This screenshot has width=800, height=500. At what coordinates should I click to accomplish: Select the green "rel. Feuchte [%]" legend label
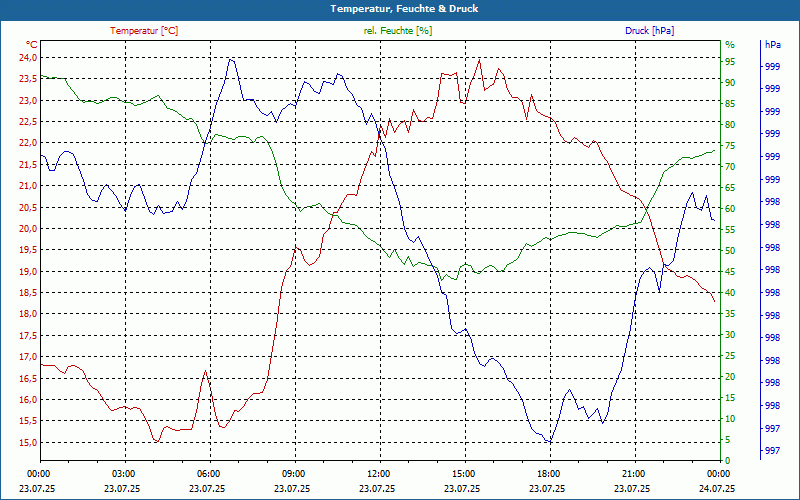tap(397, 31)
